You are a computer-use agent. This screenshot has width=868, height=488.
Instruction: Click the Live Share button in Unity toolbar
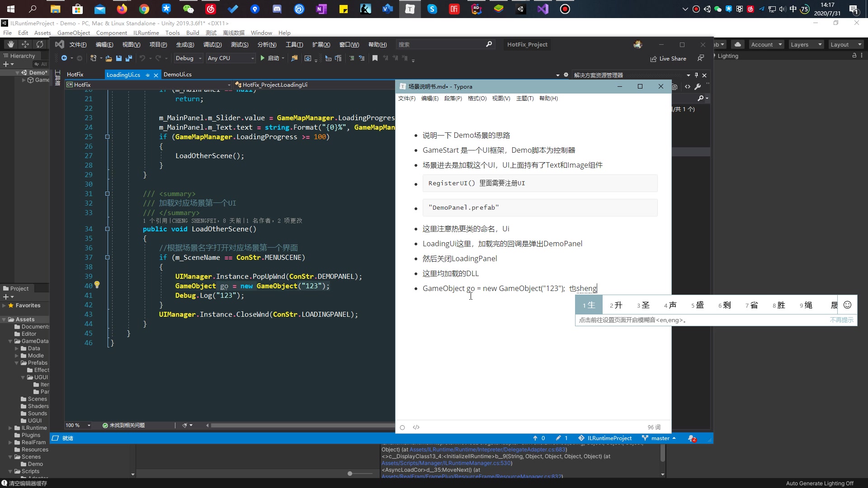tap(668, 58)
